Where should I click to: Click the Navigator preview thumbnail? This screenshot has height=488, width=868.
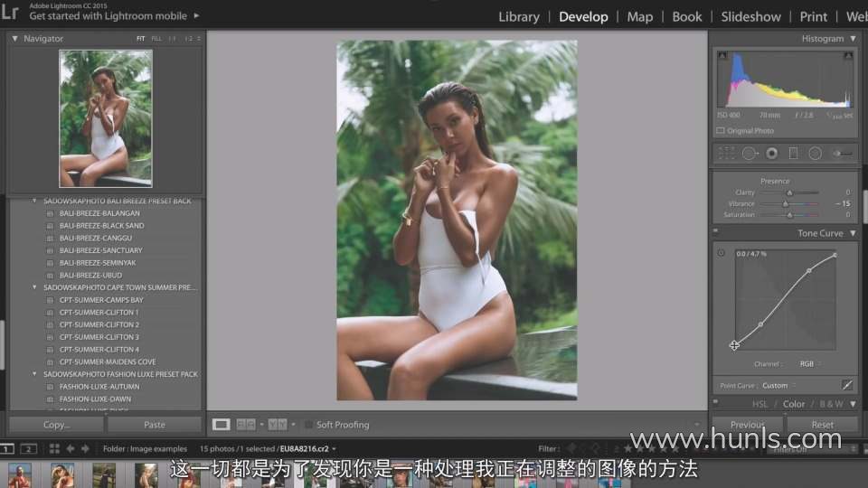tap(106, 118)
